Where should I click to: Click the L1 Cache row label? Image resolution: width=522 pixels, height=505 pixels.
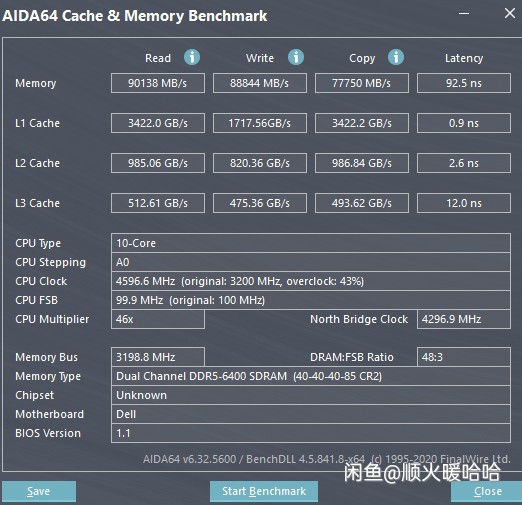pos(37,123)
